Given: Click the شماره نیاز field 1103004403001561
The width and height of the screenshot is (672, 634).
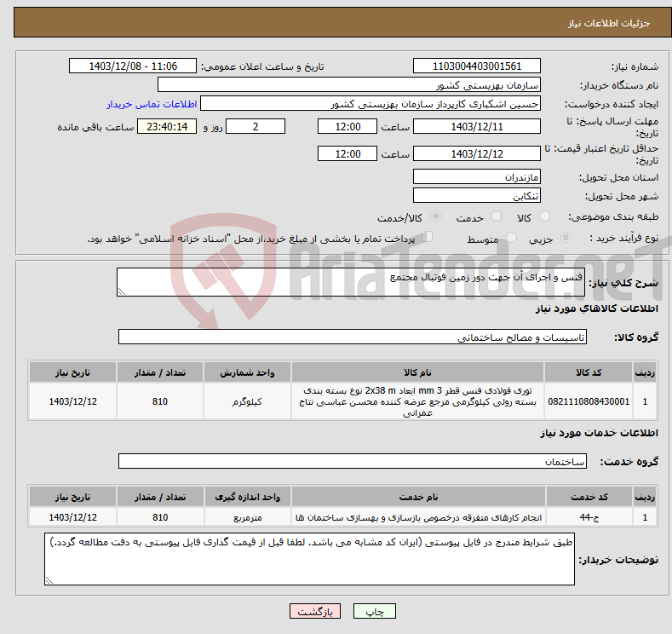Looking at the screenshot, I should 477,66.
